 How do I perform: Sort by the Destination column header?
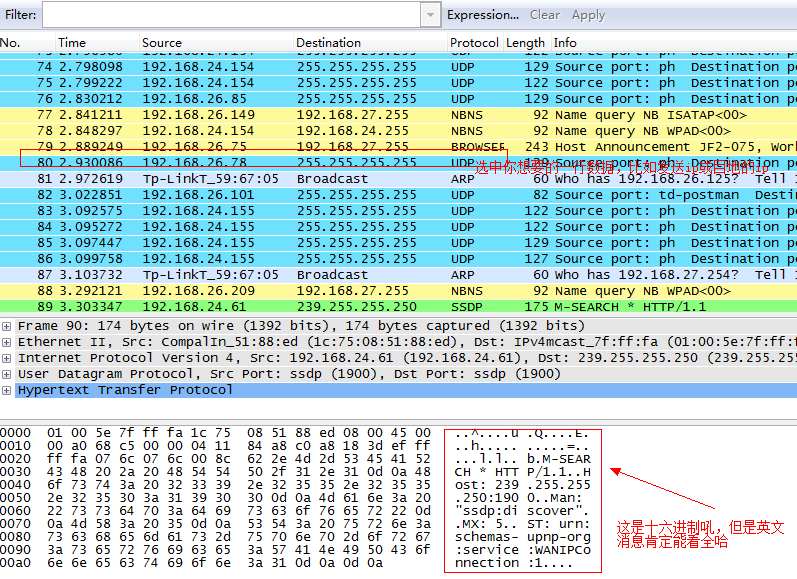tap(371, 43)
